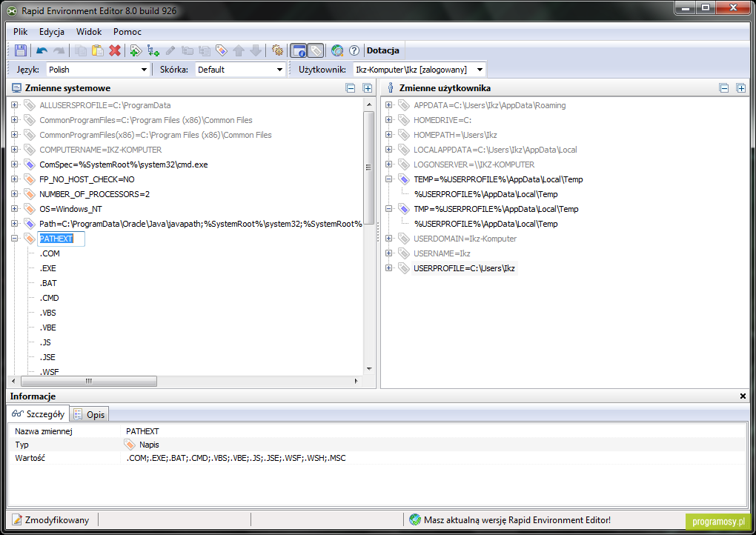The image size is (756, 535).
Task: Click the Move up arrow icon
Action: tap(239, 50)
